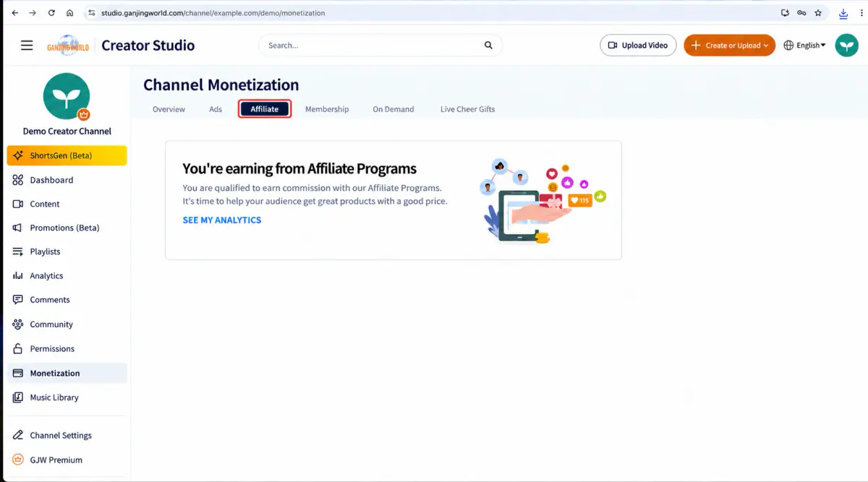Click the browser downloads icon
Screen dimensions: 868x482
click(843, 13)
